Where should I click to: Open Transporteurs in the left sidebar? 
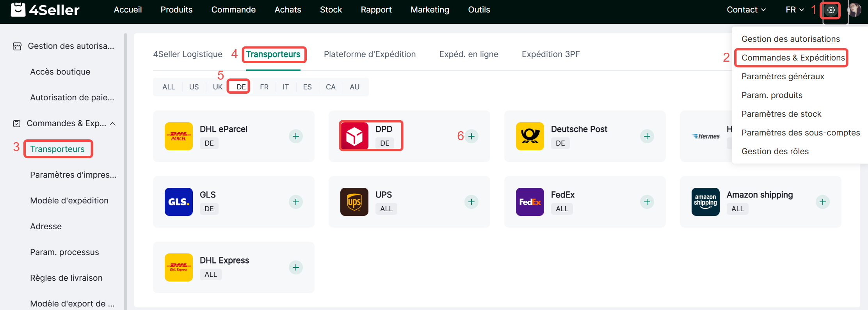point(57,149)
